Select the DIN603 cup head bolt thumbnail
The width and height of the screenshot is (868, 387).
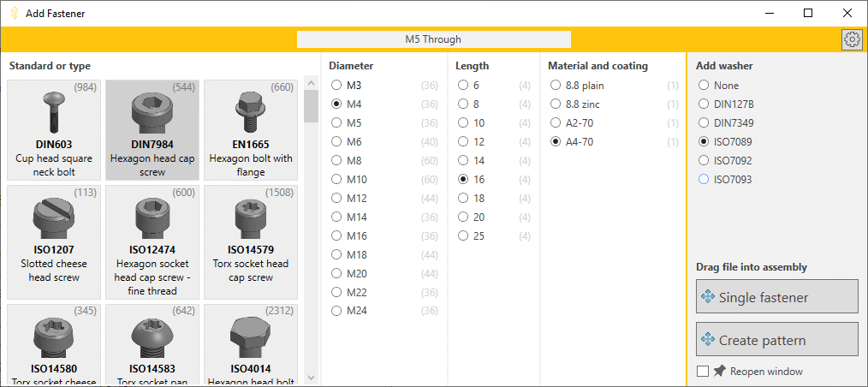(x=53, y=129)
